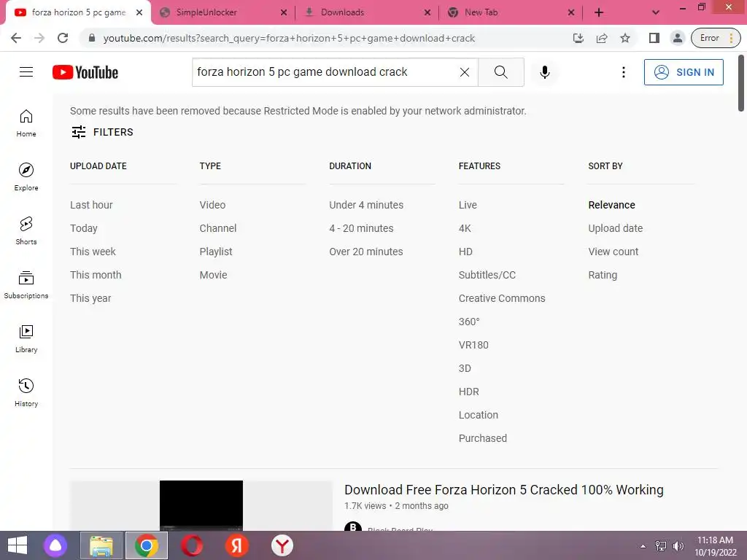The image size is (747, 560).
Task: Click the page vertical scrollbar thumb
Action: [x=741, y=82]
